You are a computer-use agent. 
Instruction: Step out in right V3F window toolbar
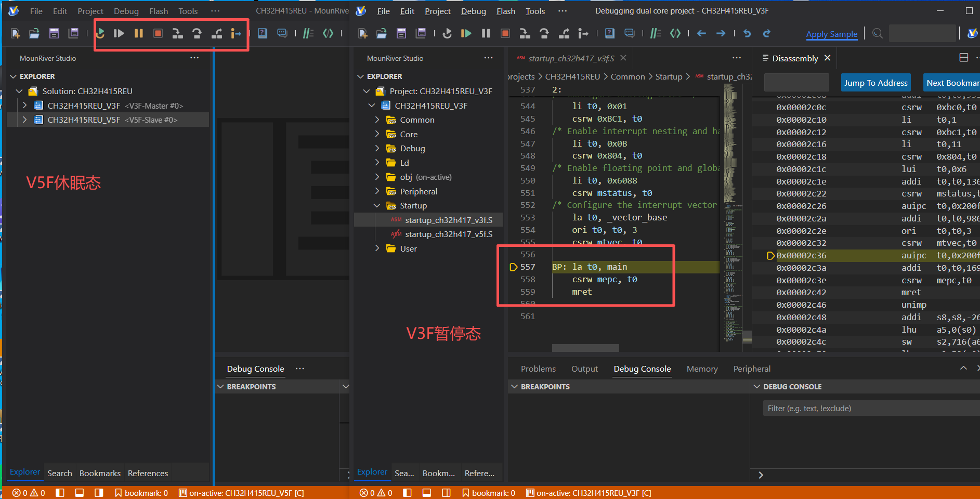point(564,33)
